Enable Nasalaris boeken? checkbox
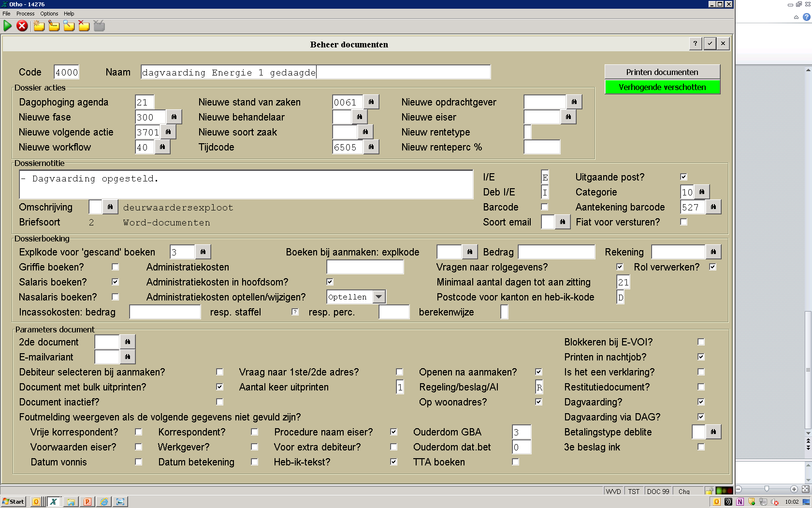Viewport: 812px width, 508px height. [x=115, y=297]
